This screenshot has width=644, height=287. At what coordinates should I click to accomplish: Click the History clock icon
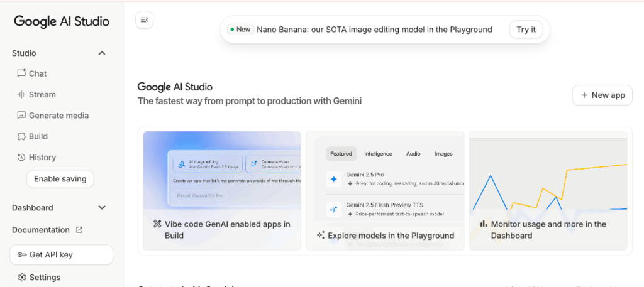(21, 158)
